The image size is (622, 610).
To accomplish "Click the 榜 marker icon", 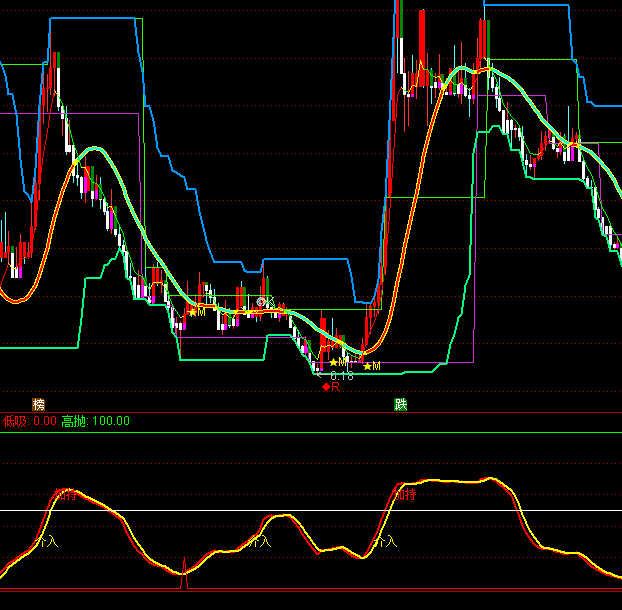I will coord(39,404).
